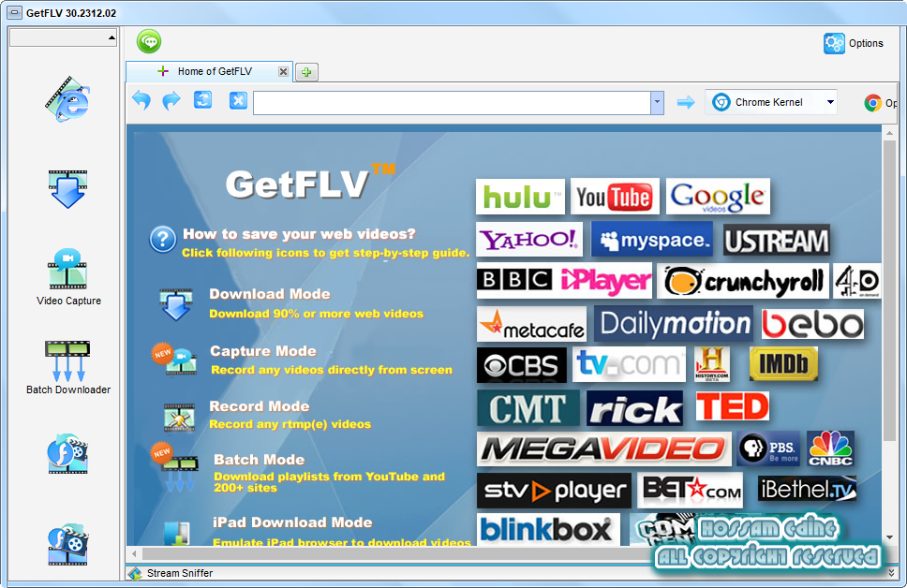Click the IMDb logo
The width and height of the screenshot is (907, 588).
coord(783,363)
